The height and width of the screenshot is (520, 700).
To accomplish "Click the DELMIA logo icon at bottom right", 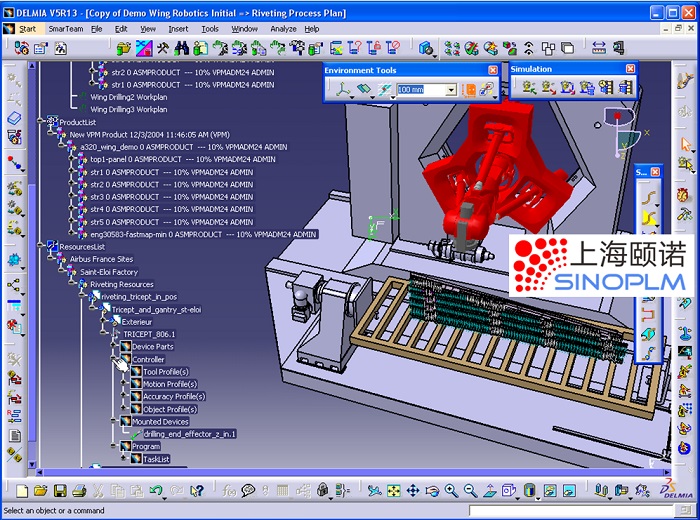I will pos(676,490).
